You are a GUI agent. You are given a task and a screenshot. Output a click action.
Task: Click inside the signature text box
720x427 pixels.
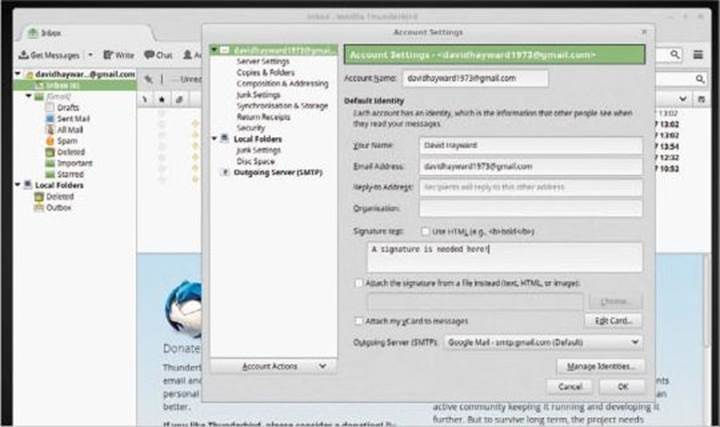pyautogui.click(x=505, y=257)
